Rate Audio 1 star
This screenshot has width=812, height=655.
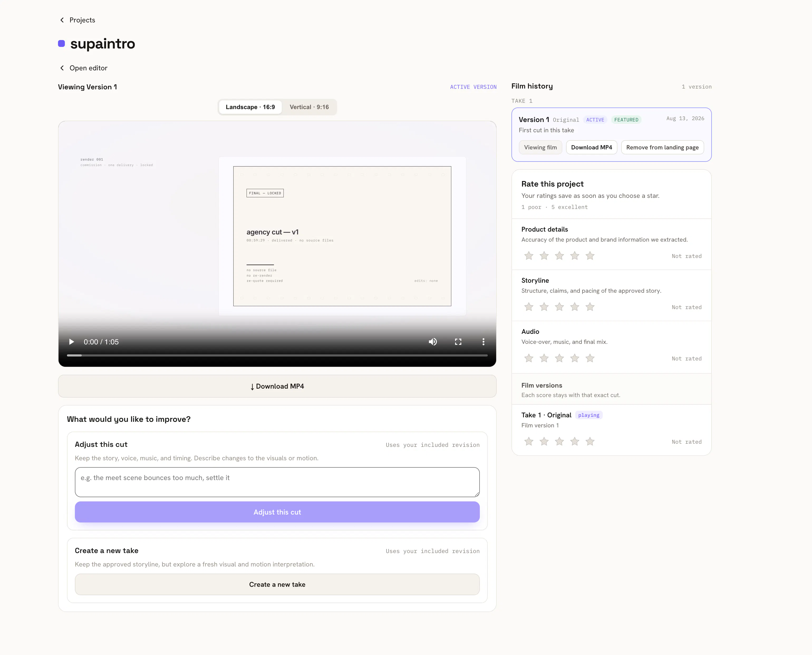tap(529, 358)
